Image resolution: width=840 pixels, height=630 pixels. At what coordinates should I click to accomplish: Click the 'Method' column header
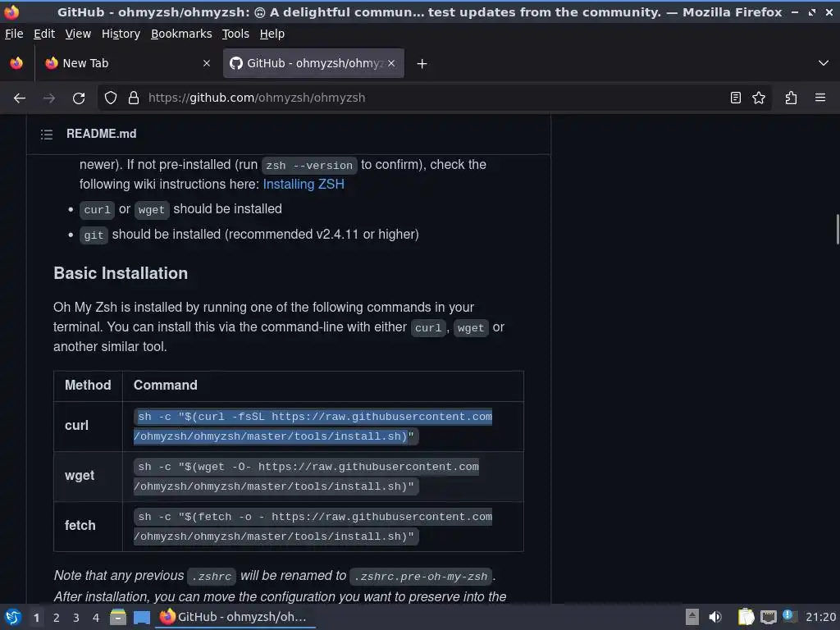tap(88, 386)
